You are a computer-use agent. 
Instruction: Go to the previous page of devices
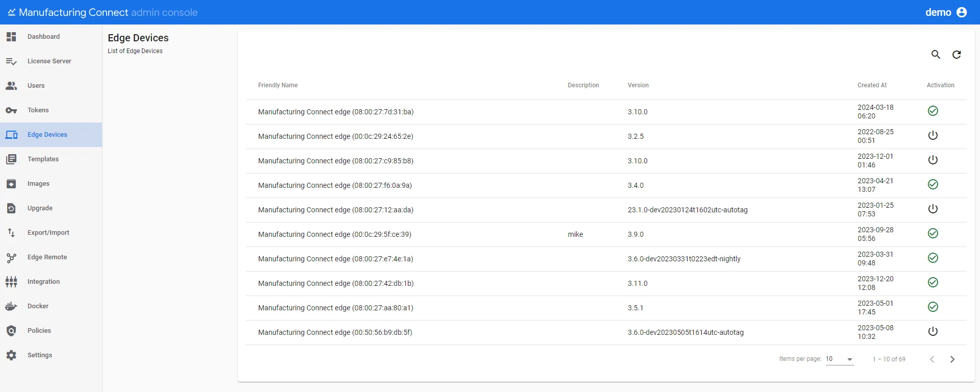click(932, 359)
